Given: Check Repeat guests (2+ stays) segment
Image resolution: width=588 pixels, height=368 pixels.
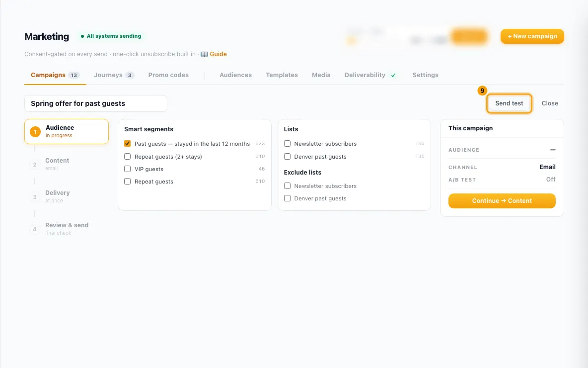Looking at the screenshot, I should [128, 157].
